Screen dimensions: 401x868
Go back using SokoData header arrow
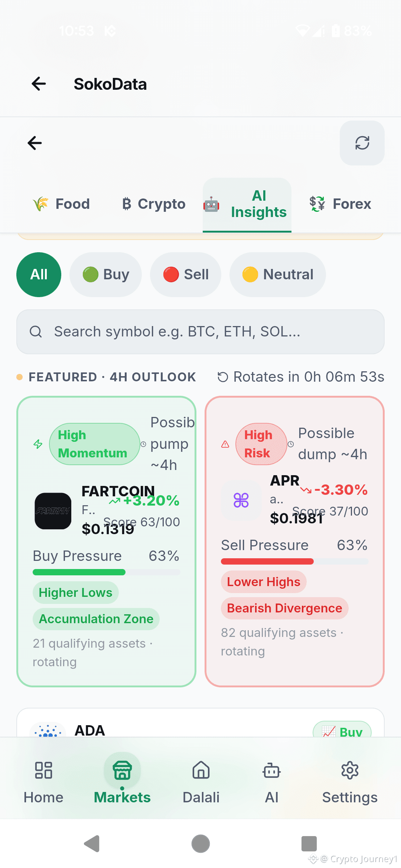pos(39,84)
